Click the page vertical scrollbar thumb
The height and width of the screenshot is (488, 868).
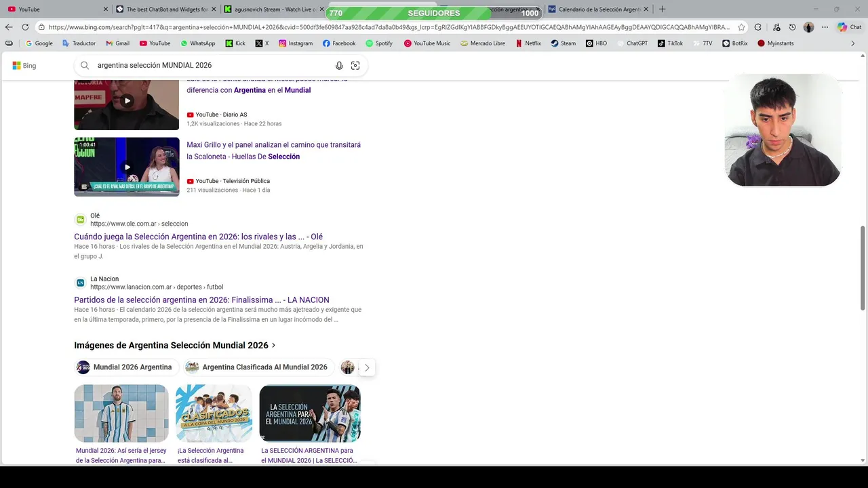(863, 268)
